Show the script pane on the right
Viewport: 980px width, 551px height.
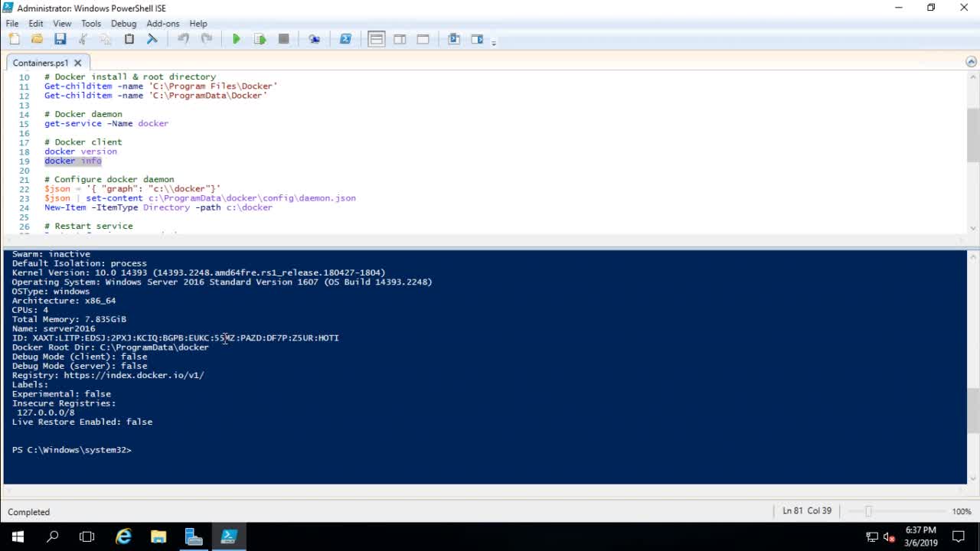400,39
